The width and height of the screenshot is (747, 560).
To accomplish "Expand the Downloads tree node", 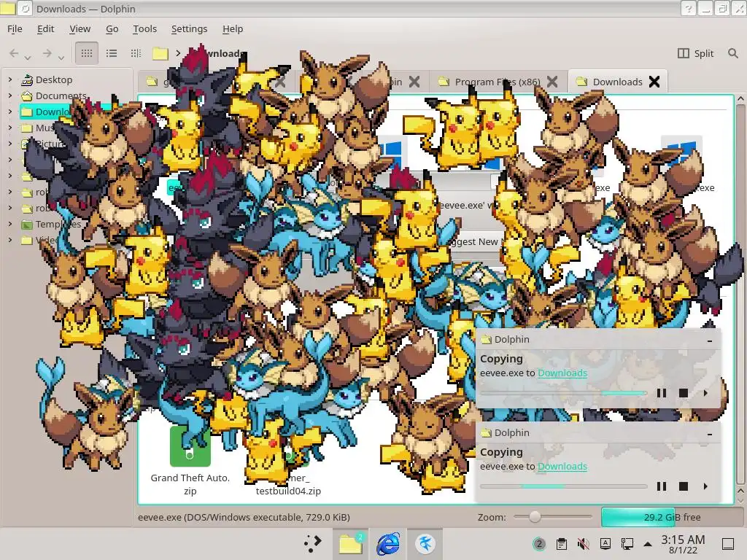I will [x=10, y=112].
